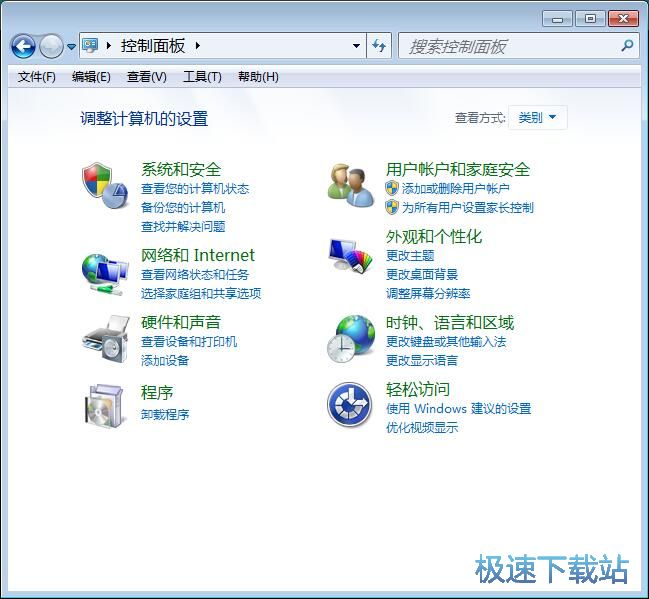
Task: Open 轻松访问 heading link
Action: 418,389
